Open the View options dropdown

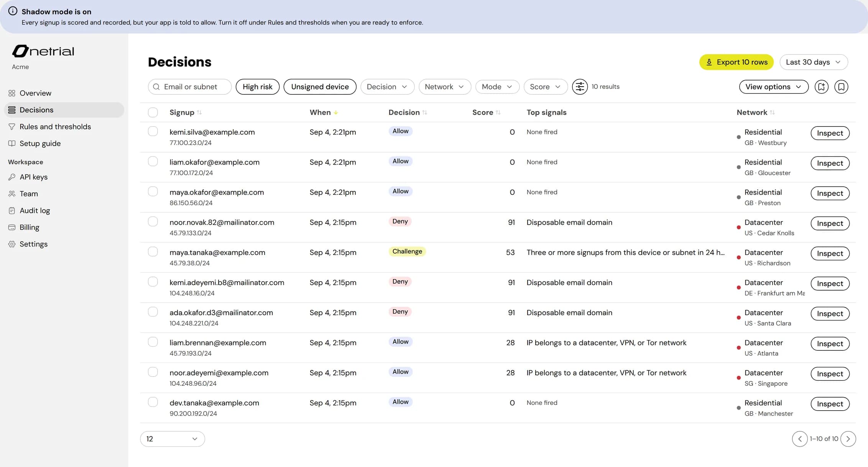pos(774,87)
